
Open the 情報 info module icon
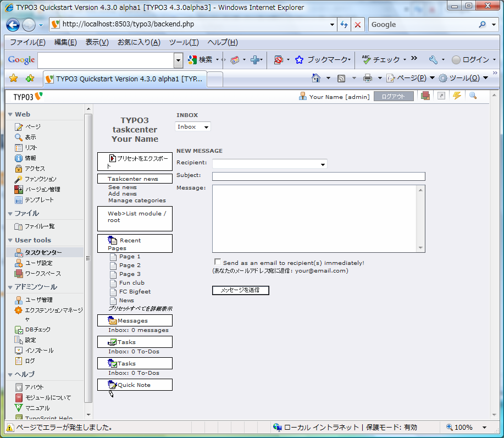[x=19, y=158]
